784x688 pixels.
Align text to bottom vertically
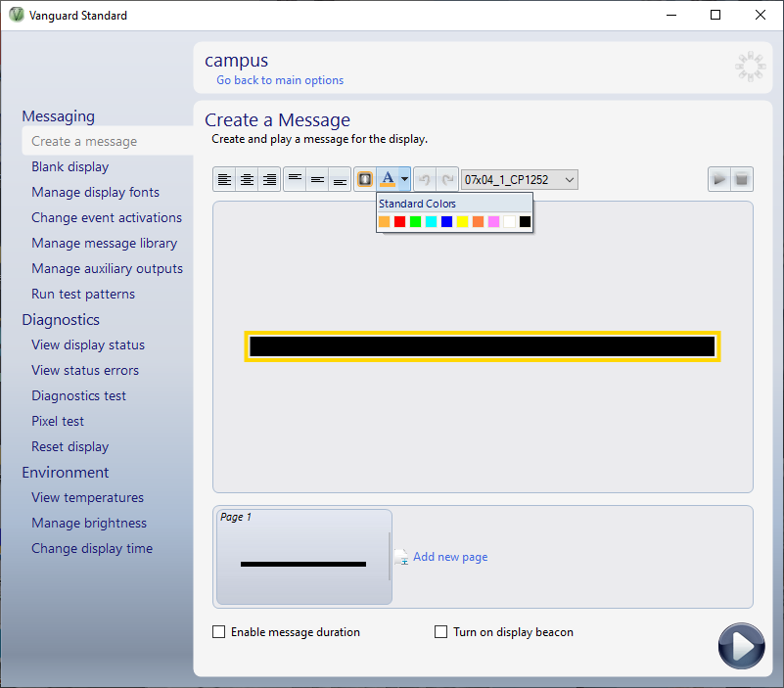pyautogui.click(x=340, y=180)
